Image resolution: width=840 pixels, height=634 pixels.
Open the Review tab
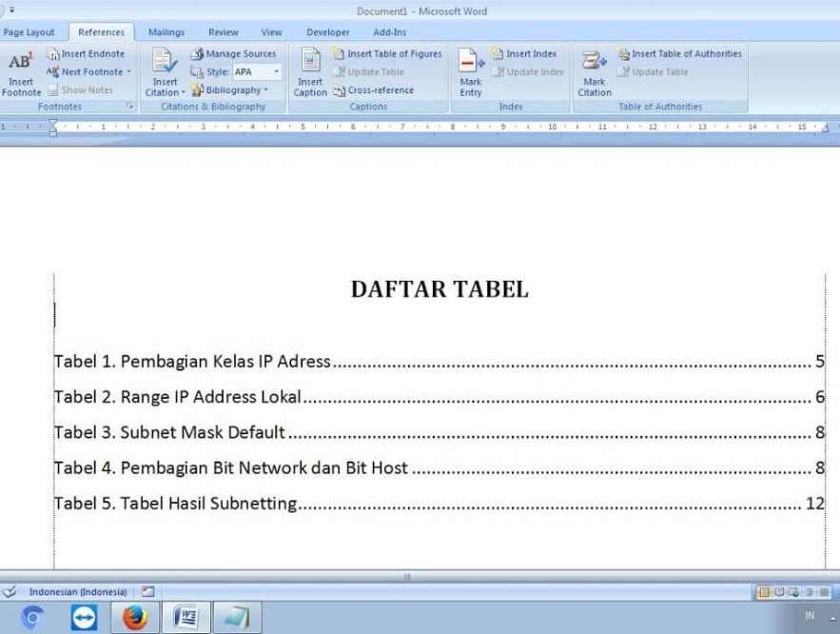coord(224,32)
